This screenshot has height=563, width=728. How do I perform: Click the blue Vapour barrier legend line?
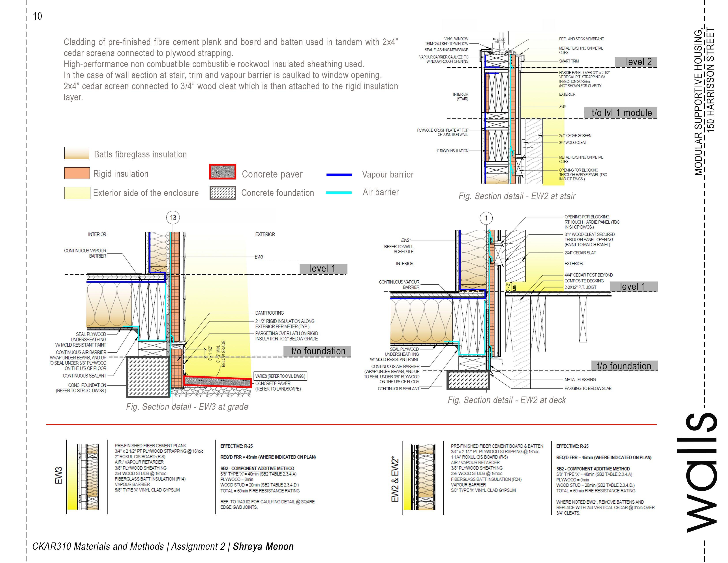(339, 175)
